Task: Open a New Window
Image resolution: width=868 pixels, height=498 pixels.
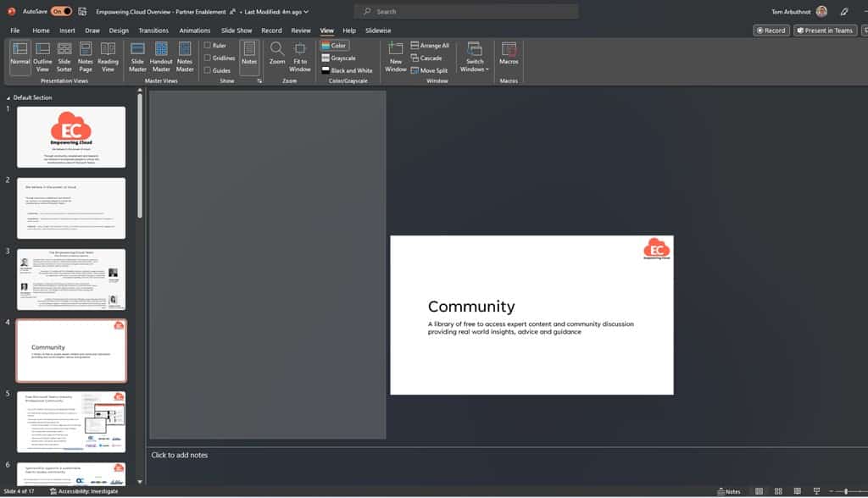Action: (396, 58)
